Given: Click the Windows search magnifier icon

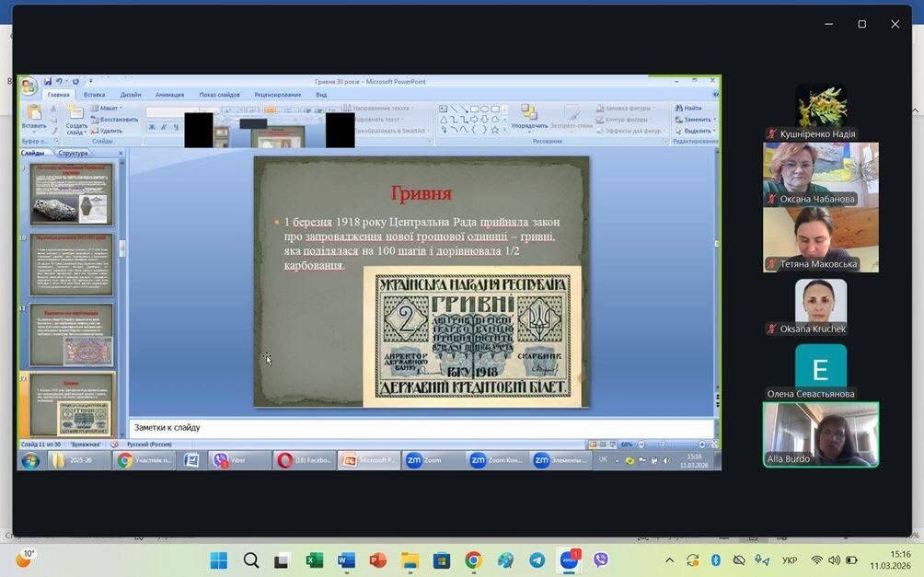Looking at the screenshot, I should 250,560.
